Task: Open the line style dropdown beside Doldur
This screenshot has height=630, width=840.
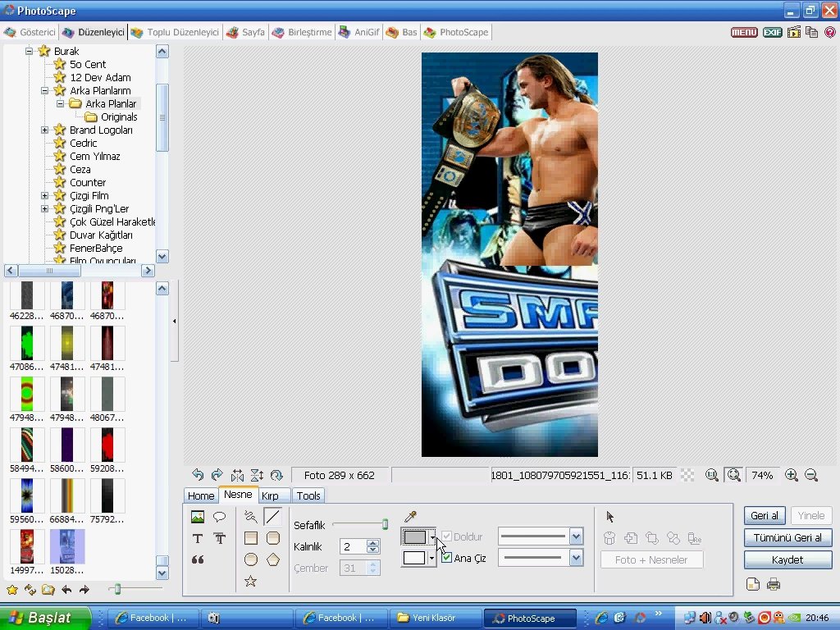Action: point(576,536)
